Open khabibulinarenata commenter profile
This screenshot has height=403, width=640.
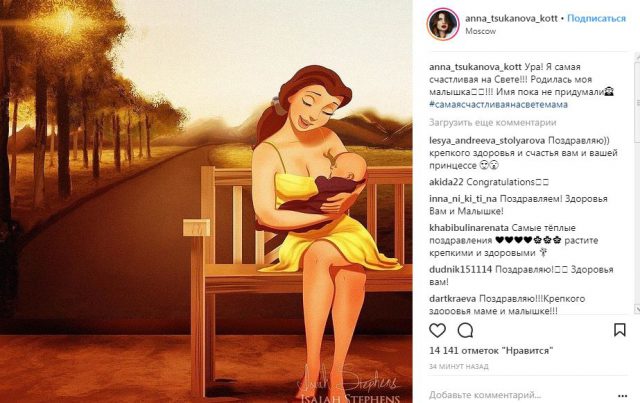(x=469, y=228)
